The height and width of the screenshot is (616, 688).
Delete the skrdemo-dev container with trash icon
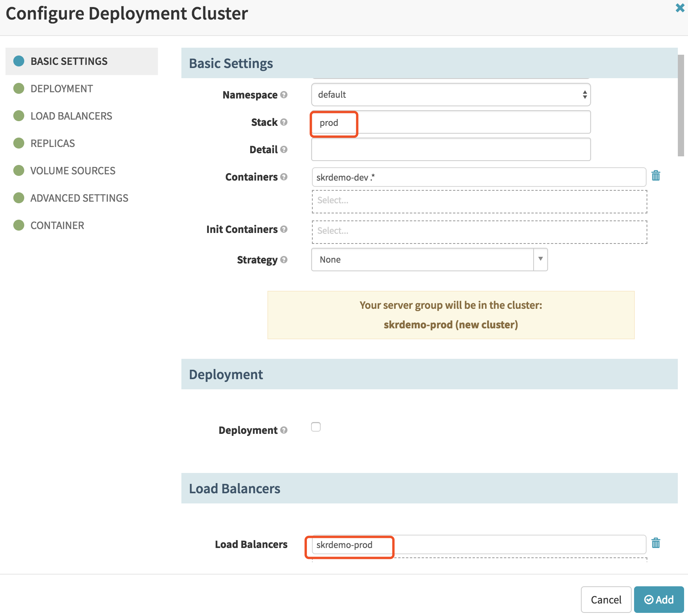[656, 176]
